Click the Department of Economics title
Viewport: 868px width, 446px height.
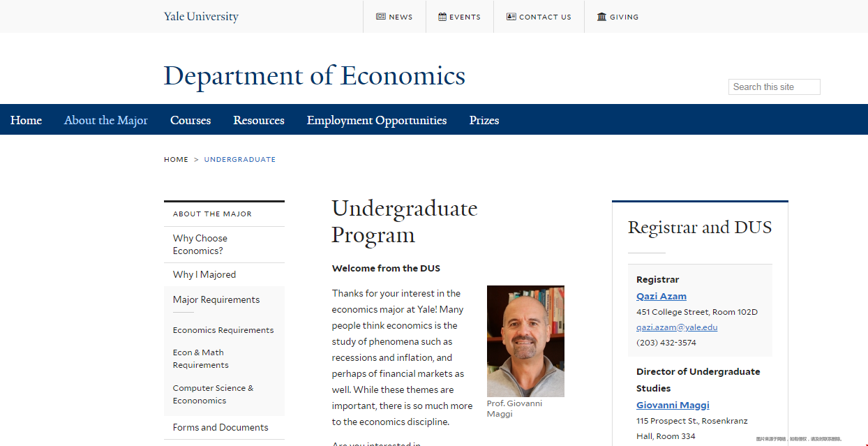point(315,76)
